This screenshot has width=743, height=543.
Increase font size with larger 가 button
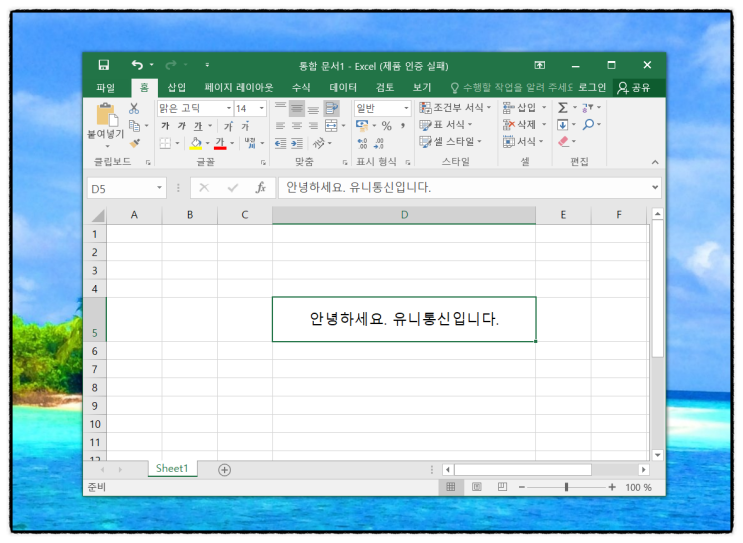228,126
